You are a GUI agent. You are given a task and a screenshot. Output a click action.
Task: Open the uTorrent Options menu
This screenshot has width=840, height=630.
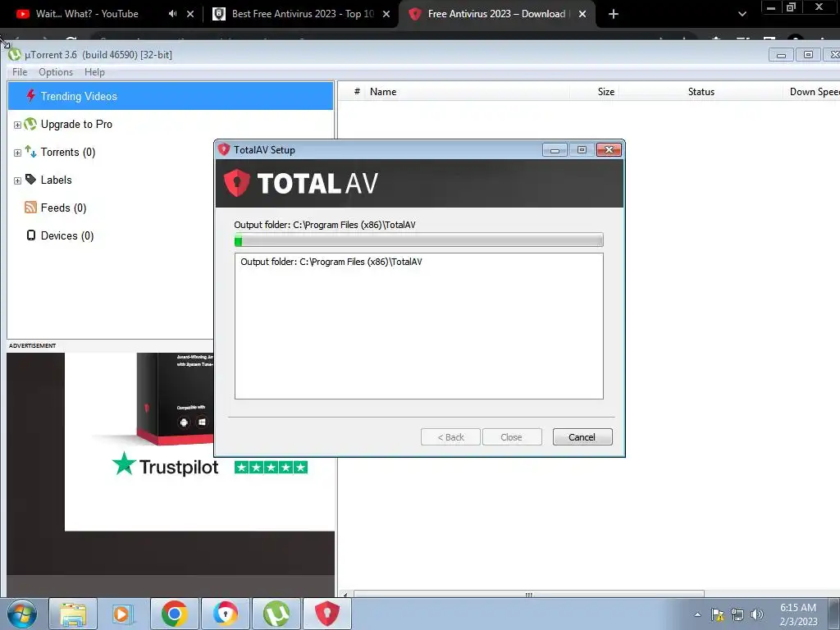(56, 72)
